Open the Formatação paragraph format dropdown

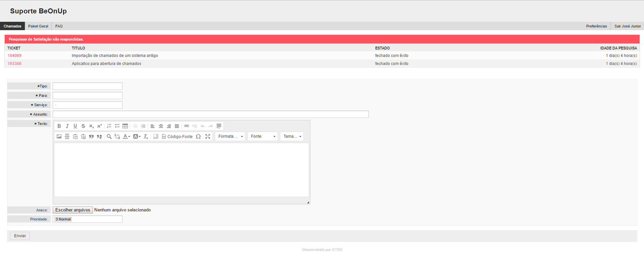[230, 136]
